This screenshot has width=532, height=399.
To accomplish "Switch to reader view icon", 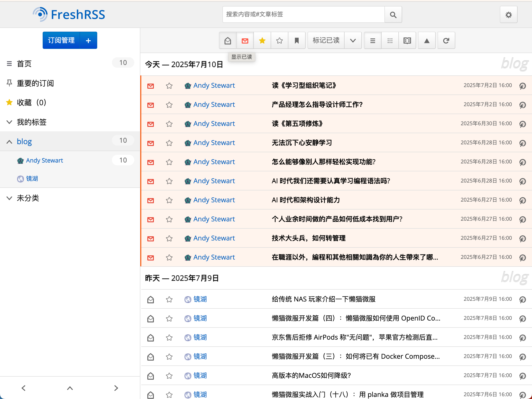I will 407,41.
